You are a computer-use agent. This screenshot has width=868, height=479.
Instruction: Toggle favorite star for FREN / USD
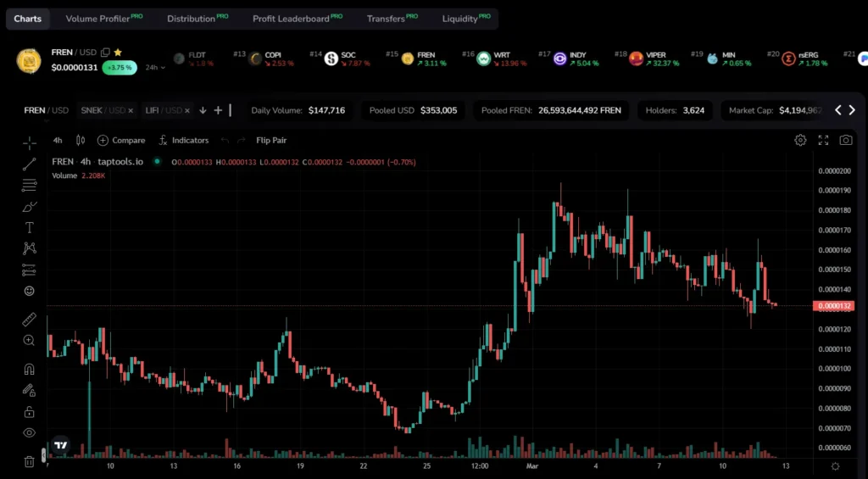118,52
